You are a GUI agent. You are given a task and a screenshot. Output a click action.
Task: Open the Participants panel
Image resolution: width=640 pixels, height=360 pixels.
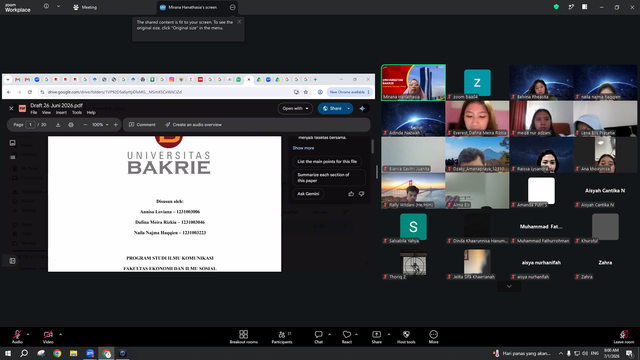pos(282,337)
